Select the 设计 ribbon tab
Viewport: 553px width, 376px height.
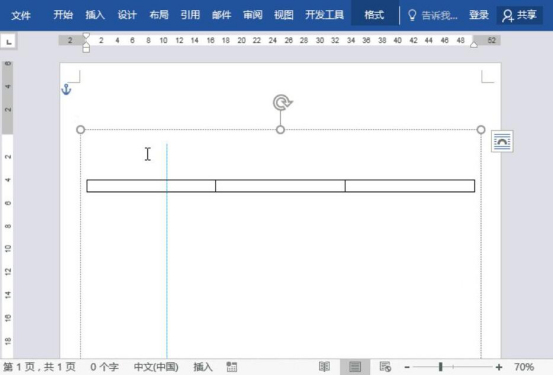[x=127, y=15]
